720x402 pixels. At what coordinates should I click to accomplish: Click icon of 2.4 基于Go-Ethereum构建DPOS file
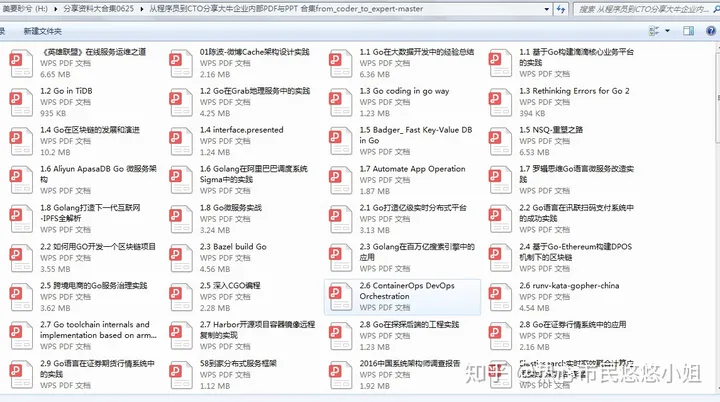pos(501,258)
